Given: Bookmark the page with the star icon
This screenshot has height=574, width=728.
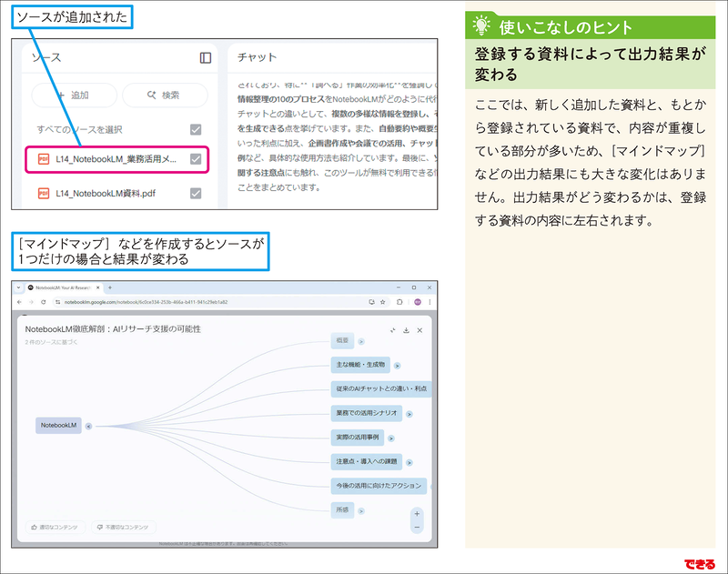Looking at the screenshot, I should click(383, 302).
